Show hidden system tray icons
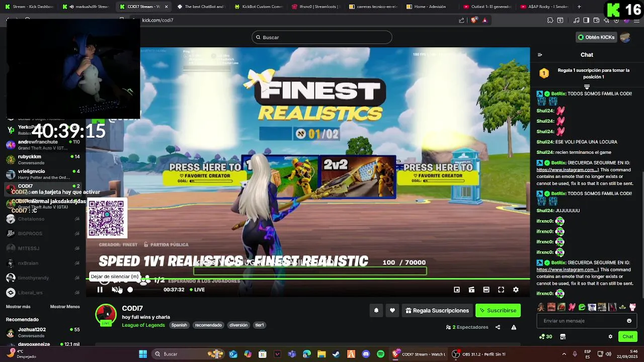This screenshot has height=362, width=644. coord(563,354)
